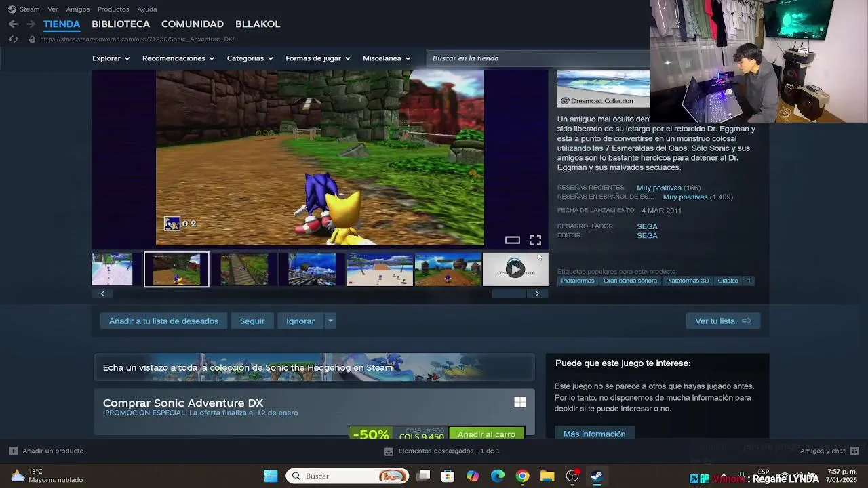This screenshot has width=868, height=488.
Task: Select the Plataformas 3D tag
Action: click(x=687, y=281)
